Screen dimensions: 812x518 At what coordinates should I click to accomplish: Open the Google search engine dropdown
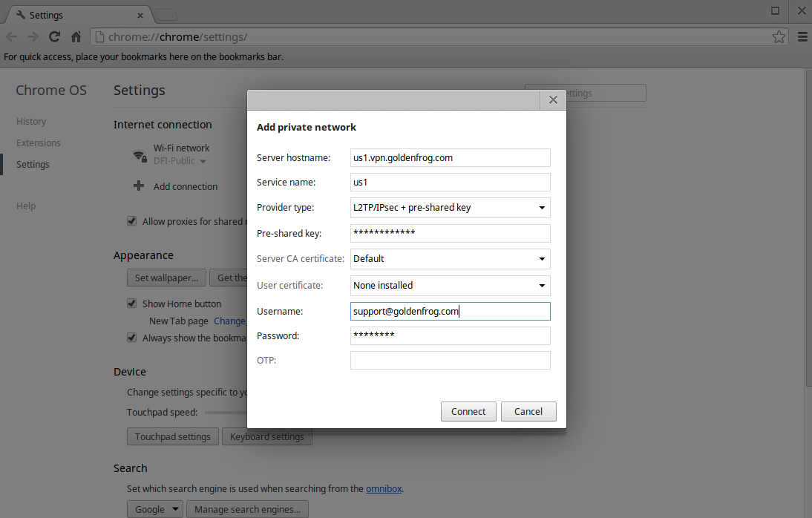click(x=155, y=509)
